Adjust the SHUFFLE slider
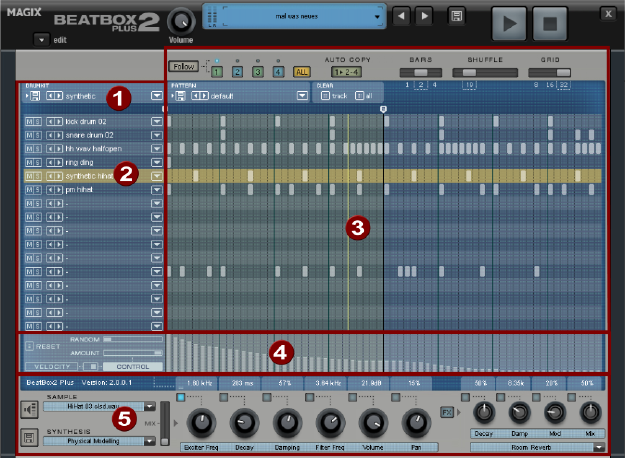 pos(485,73)
